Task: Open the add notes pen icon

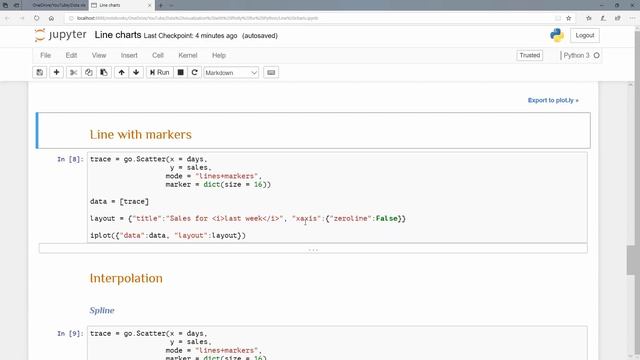Action: [603, 18]
